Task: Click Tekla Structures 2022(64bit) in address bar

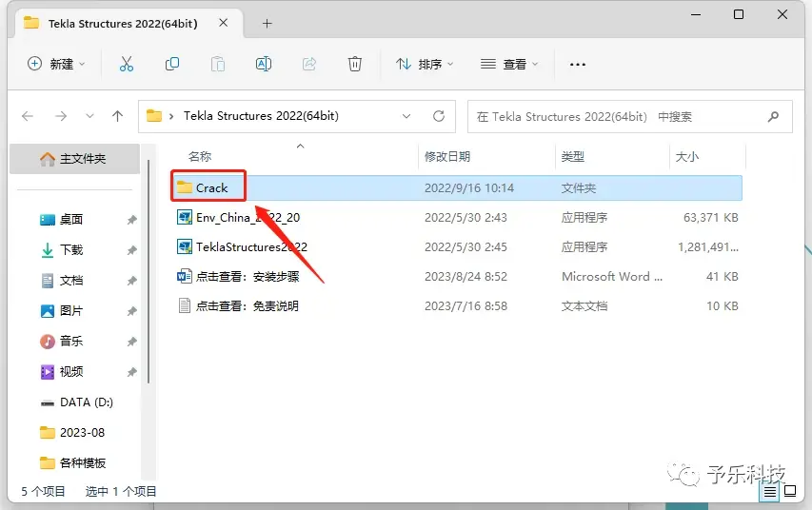Action: [261, 115]
